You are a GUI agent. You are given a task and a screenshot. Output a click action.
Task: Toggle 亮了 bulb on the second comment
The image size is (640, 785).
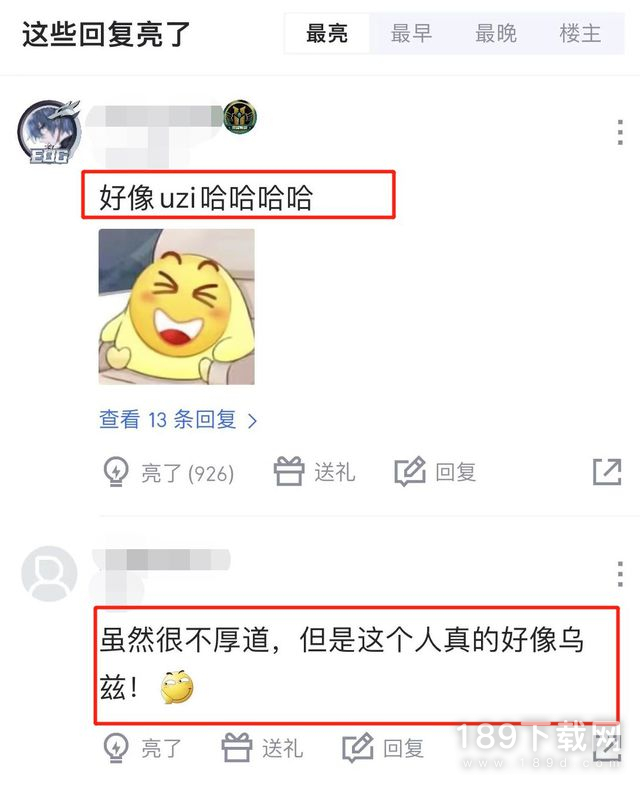click(x=116, y=748)
